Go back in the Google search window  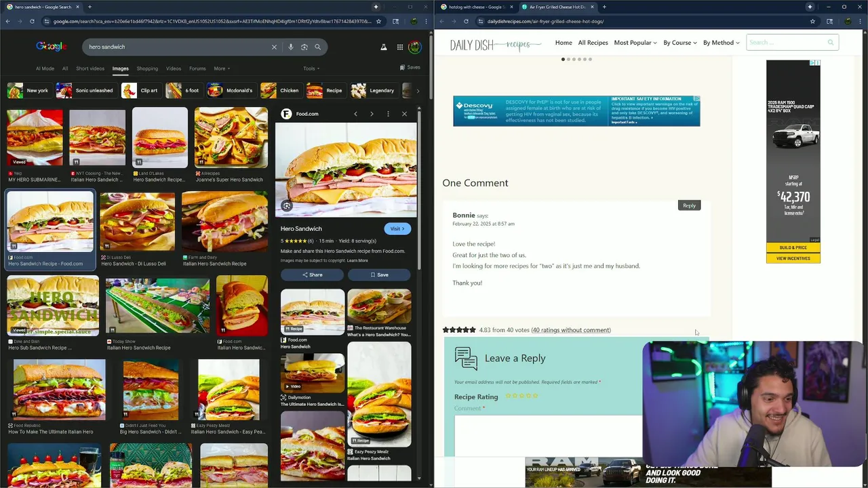tap(7, 21)
